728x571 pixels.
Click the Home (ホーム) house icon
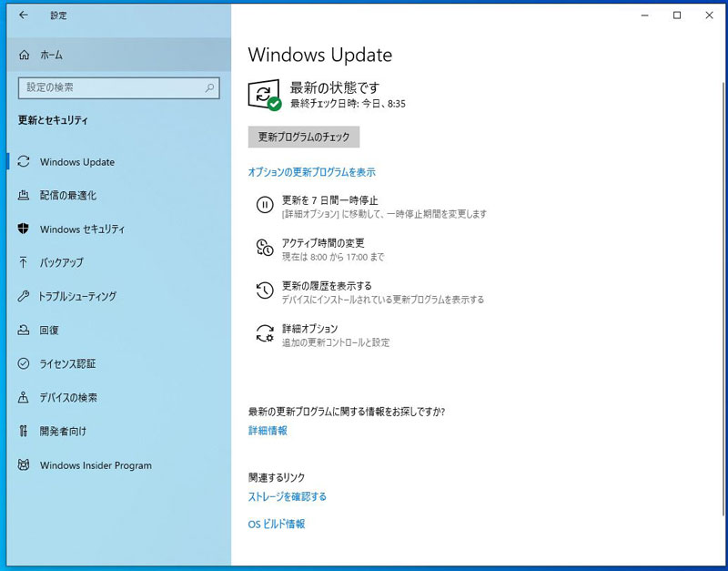point(24,56)
